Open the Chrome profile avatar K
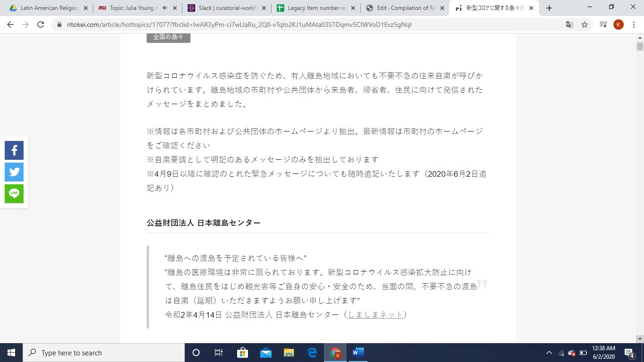 (x=618, y=25)
